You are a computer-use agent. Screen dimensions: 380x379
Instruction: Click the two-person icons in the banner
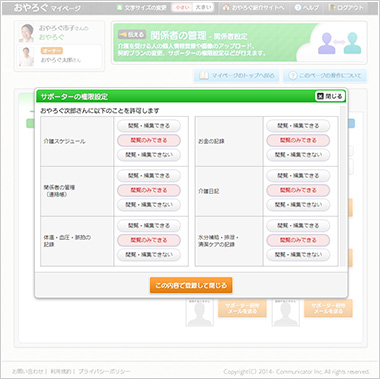click(339, 43)
